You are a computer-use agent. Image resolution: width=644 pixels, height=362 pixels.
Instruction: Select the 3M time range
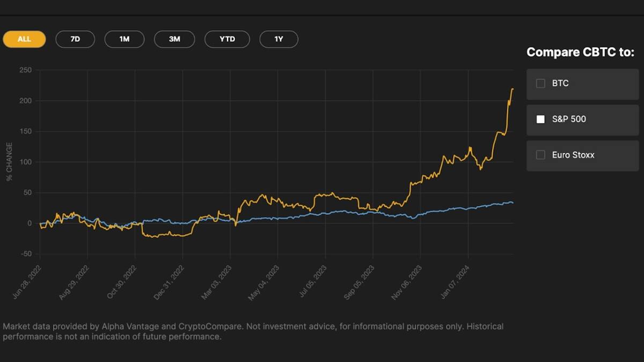pos(174,39)
